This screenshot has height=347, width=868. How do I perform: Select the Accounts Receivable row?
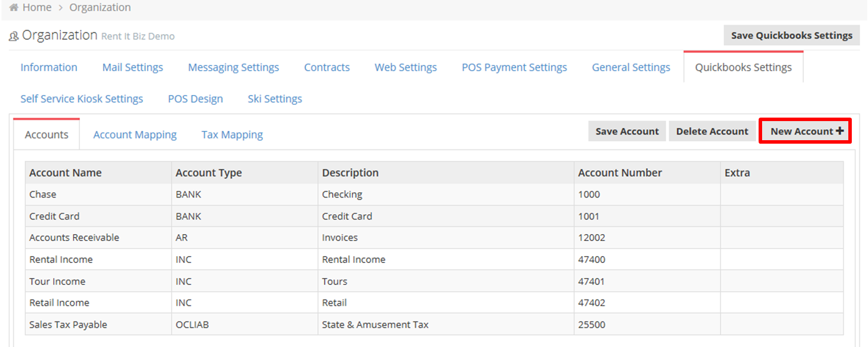[434, 238]
